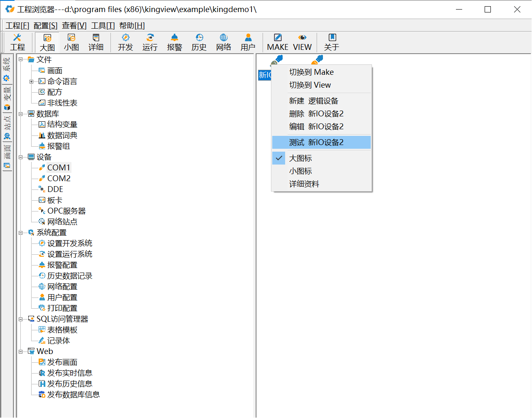This screenshot has width=532, height=418.
Task: Expand the 命令语言 tree node
Action: point(32,82)
